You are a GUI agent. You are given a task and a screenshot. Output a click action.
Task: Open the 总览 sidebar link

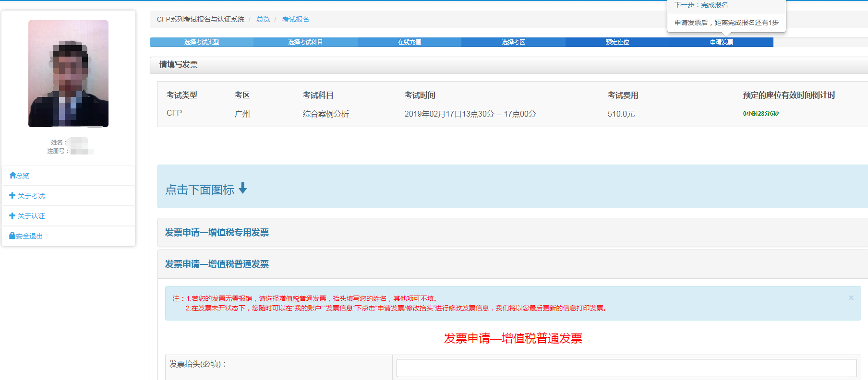click(x=23, y=176)
